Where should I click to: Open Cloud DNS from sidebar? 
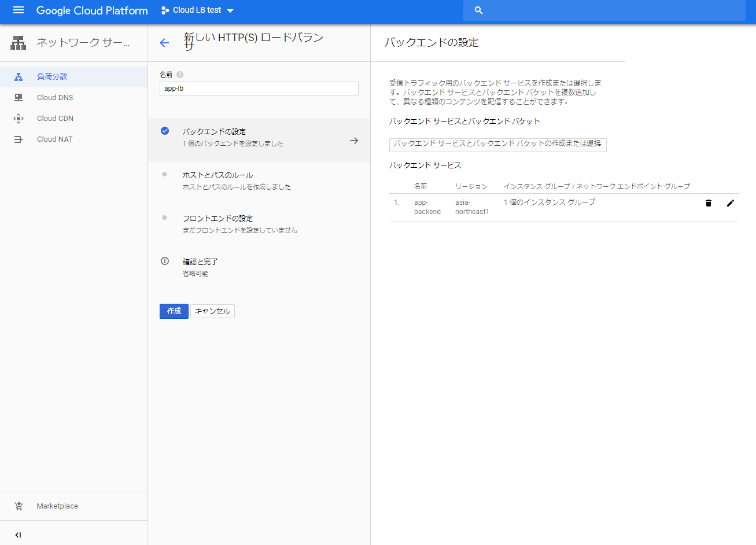(x=55, y=98)
